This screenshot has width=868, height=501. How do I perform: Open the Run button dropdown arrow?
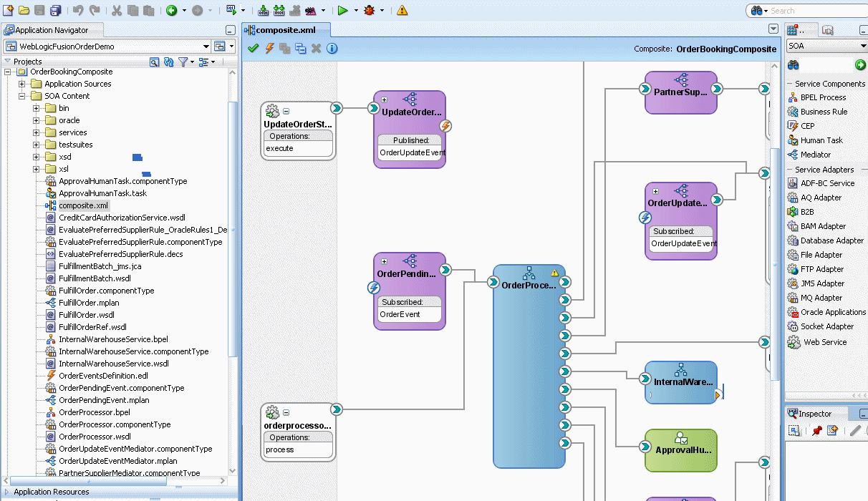click(355, 11)
